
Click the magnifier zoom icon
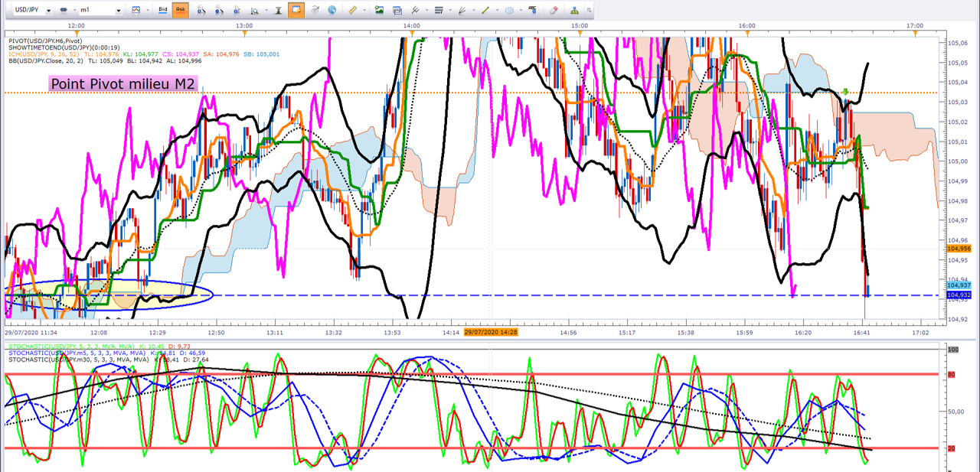coord(255,11)
